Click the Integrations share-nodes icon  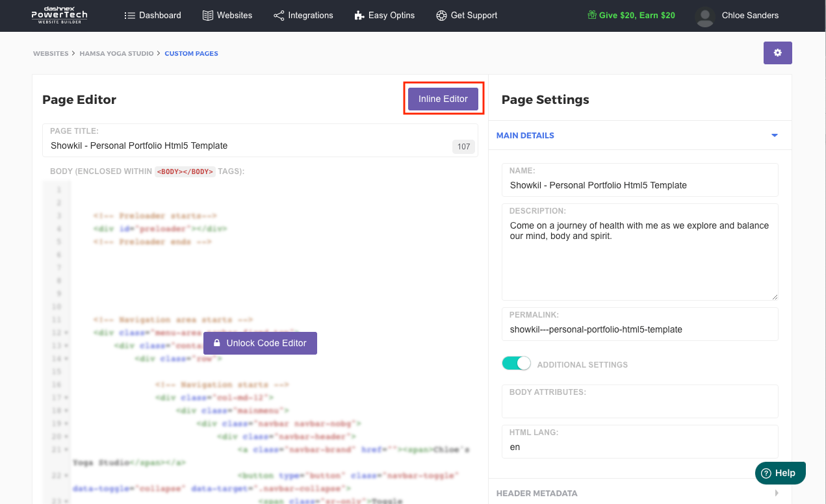(279, 15)
